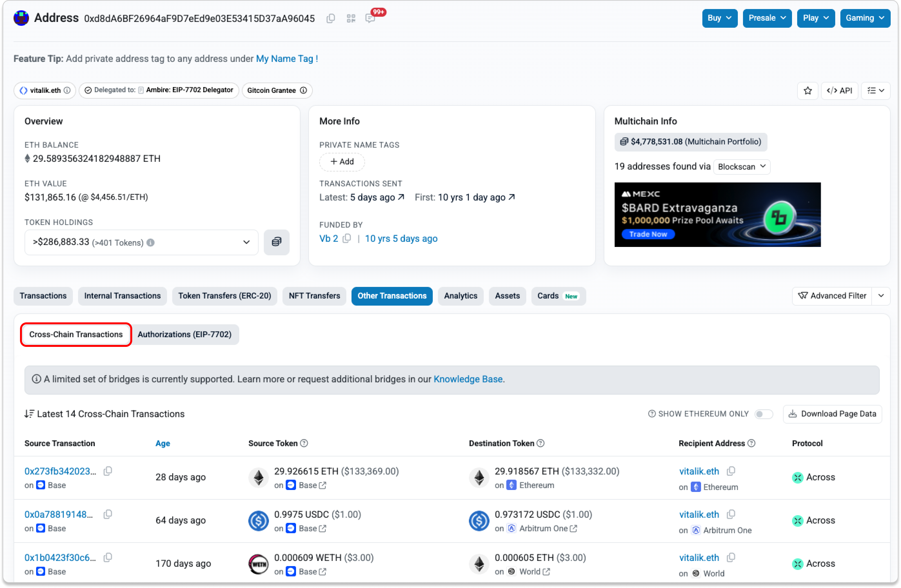
Task: Click the star to watchlist address
Action: click(x=807, y=91)
